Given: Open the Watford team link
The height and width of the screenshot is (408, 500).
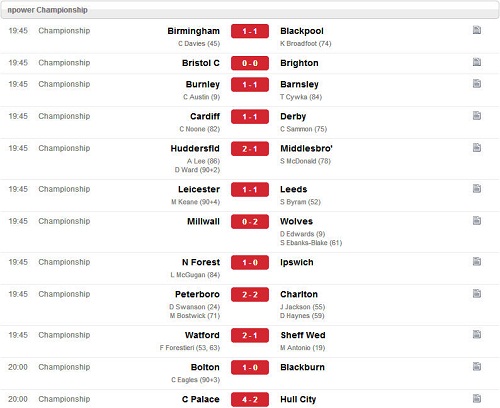Looking at the screenshot, I should 202,335.
